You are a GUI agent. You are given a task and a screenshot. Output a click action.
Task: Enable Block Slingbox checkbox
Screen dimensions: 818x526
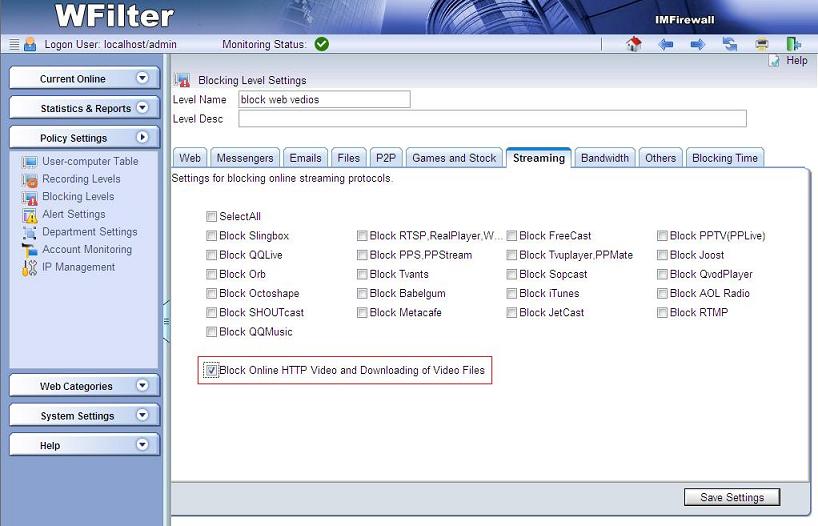pyautogui.click(x=211, y=235)
